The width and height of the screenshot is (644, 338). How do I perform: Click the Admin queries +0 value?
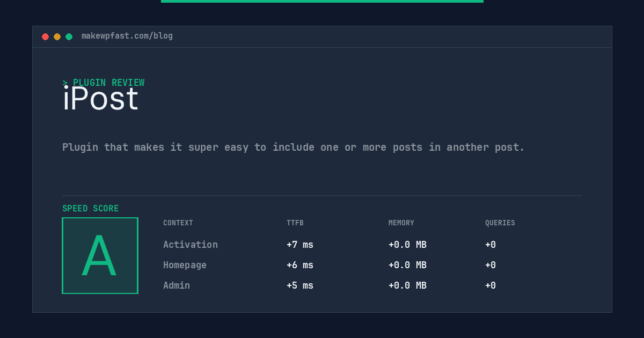pos(491,285)
